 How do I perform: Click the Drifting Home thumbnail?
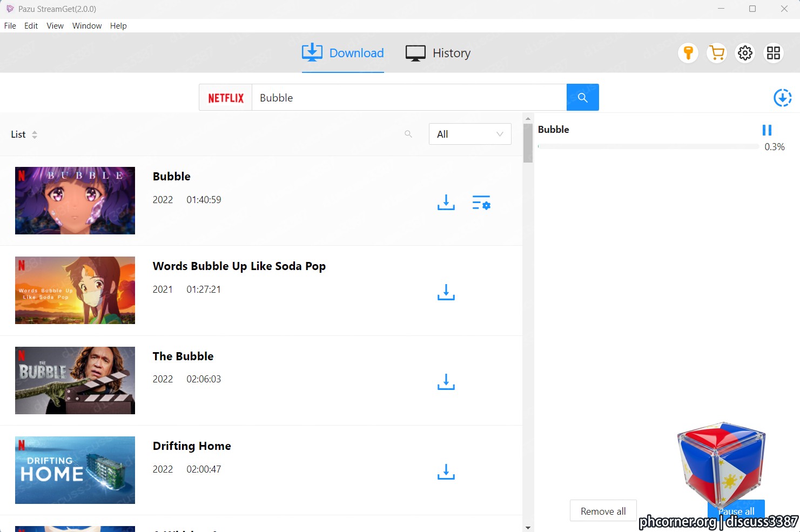(x=75, y=470)
